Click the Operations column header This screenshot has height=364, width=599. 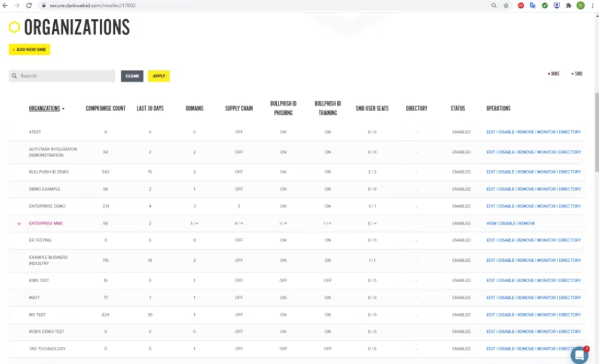[498, 108]
